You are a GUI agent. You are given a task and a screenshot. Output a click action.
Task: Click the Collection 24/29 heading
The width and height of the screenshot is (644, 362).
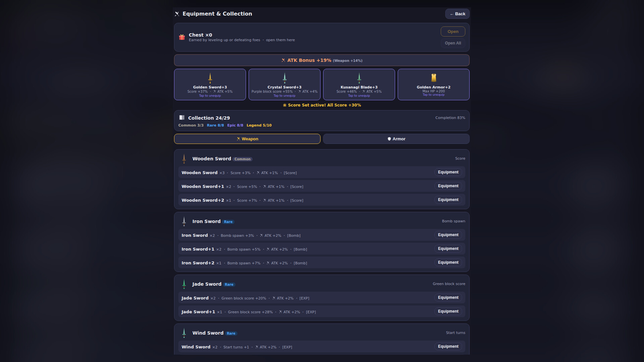point(209,118)
